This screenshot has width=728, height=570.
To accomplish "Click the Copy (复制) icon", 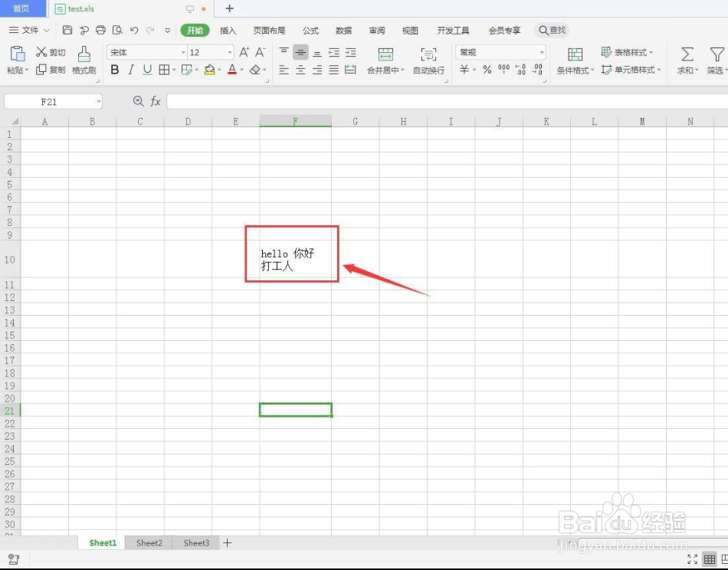I will tap(41, 70).
